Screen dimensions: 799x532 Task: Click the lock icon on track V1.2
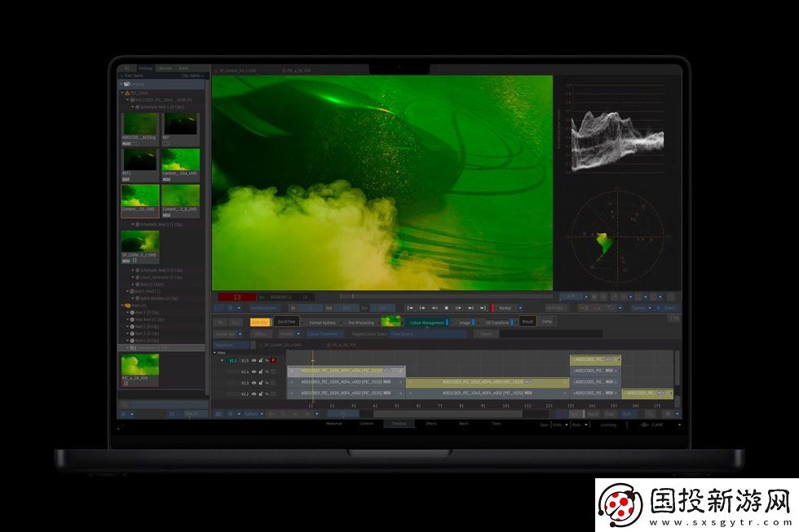coord(260,394)
